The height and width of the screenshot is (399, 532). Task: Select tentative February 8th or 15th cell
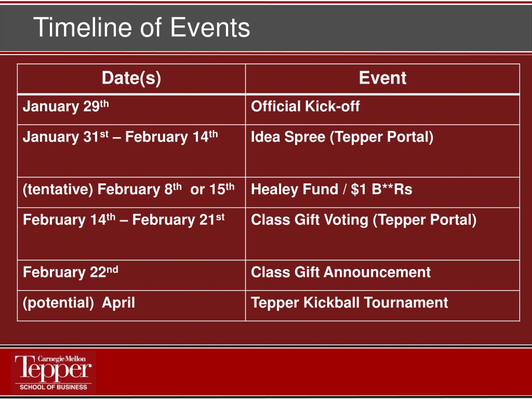[131, 192]
